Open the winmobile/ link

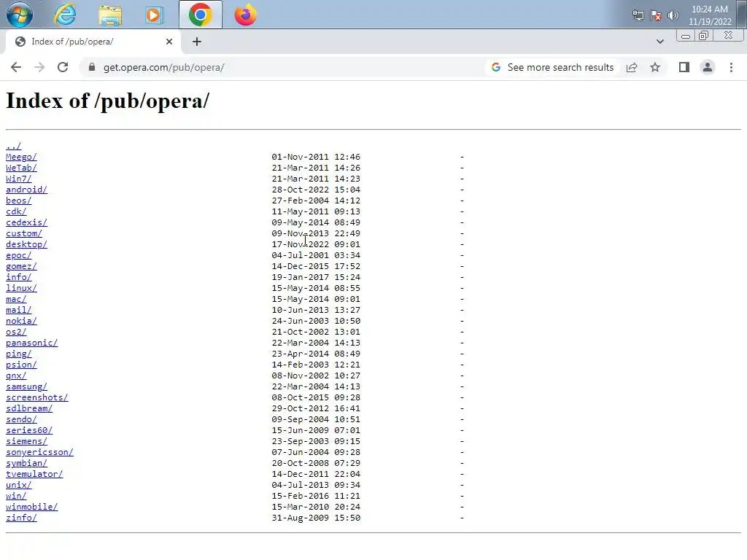[x=31, y=507]
